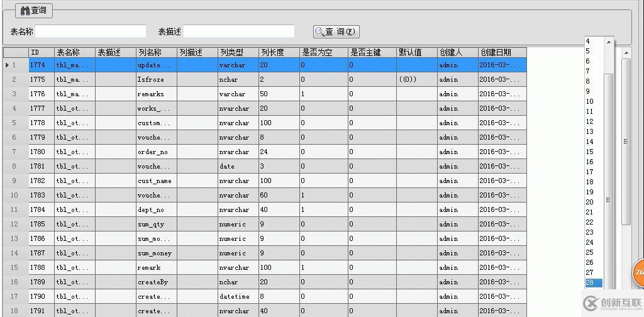Choose 26 from the number dropdown list
This screenshot has width=644, height=317.
[594, 262]
